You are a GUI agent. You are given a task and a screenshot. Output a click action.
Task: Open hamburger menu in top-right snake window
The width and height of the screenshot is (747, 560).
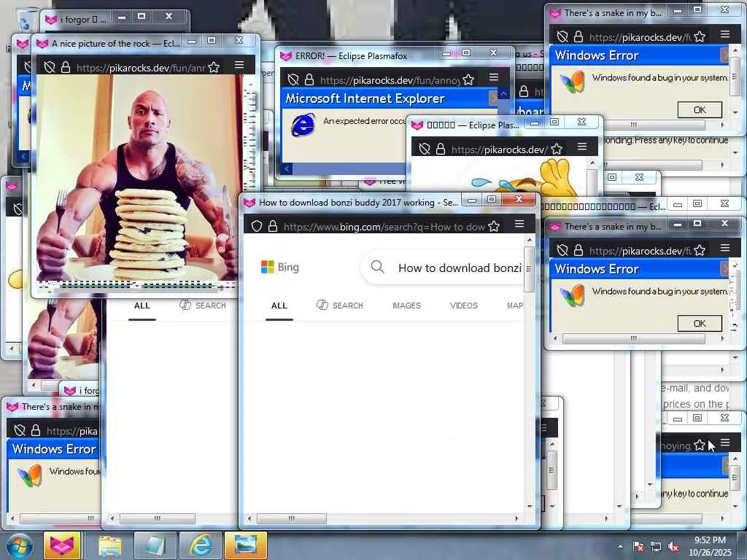[x=725, y=34]
